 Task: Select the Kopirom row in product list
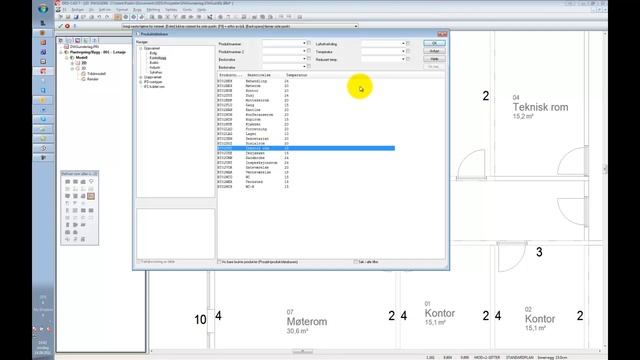tap(306, 119)
